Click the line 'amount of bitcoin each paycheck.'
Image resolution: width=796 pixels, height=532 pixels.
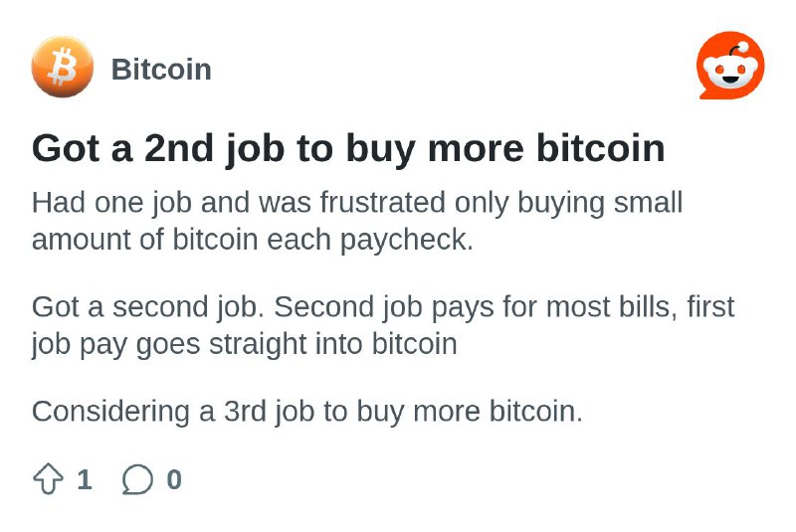click(253, 240)
